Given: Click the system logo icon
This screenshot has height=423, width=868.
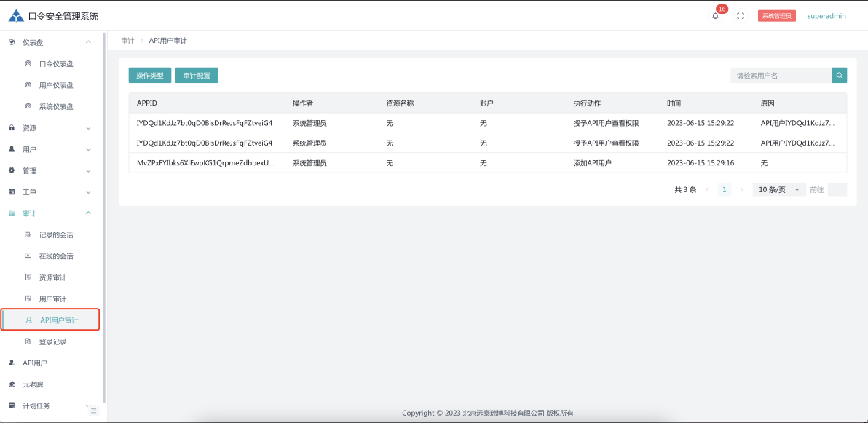Looking at the screenshot, I should [x=16, y=16].
